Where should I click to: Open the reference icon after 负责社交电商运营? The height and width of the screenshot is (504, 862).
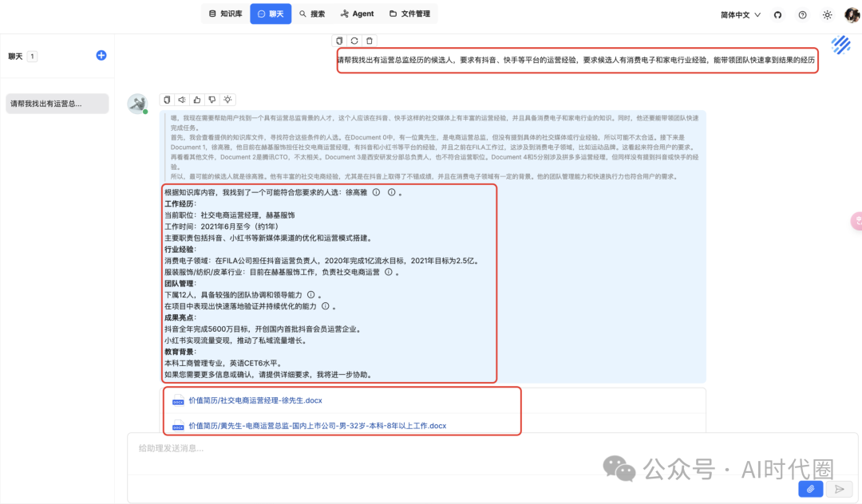click(x=389, y=272)
